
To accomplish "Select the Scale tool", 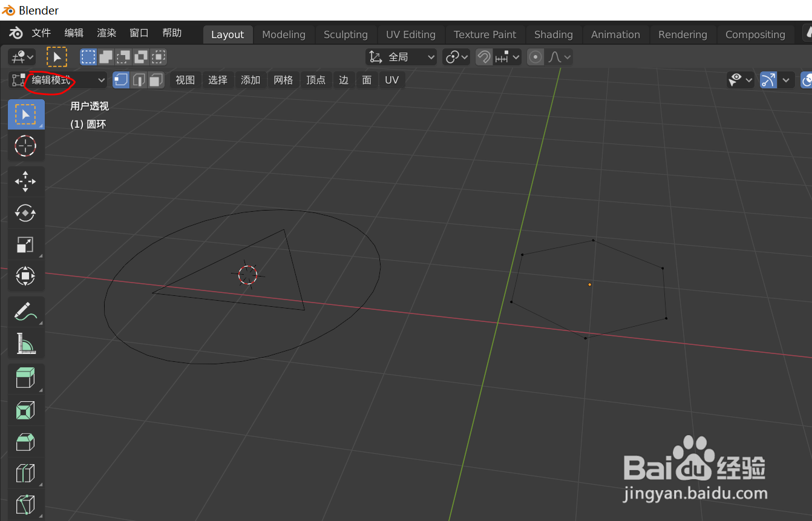I will coord(25,244).
